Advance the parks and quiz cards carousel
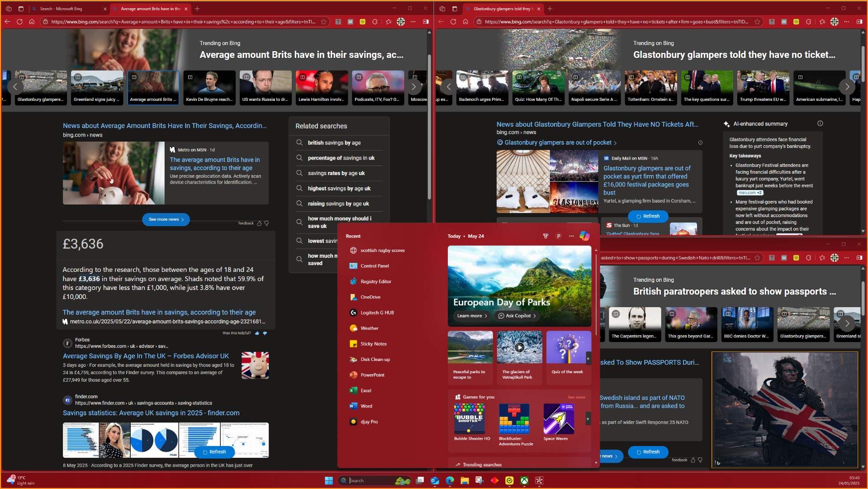Viewport: 868px width, 489px height. (x=588, y=358)
